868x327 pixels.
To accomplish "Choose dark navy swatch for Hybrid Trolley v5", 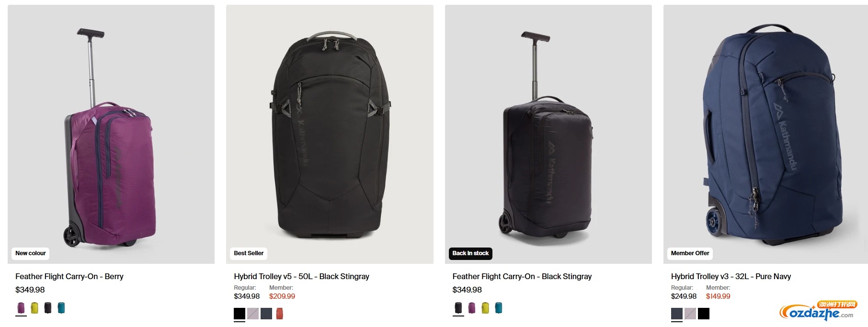I will (x=266, y=314).
